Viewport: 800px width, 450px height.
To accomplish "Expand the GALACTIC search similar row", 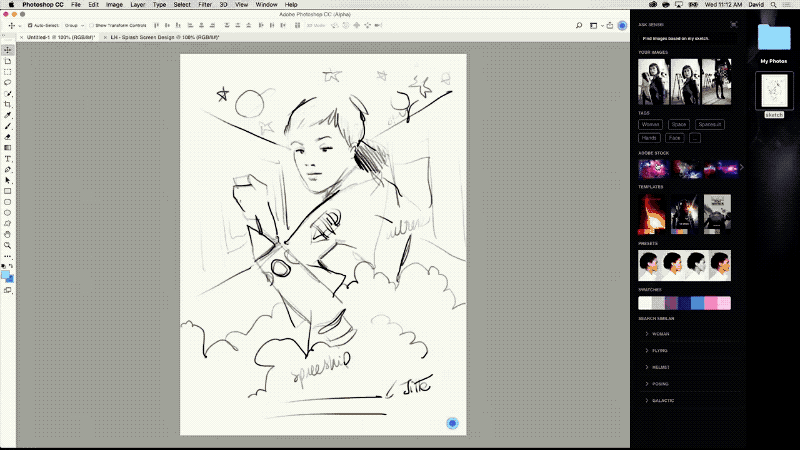I will click(x=689, y=401).
